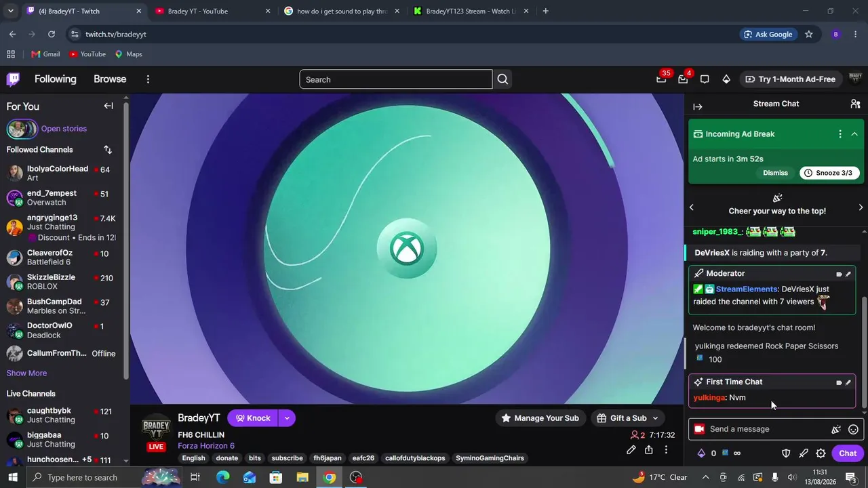Snooze the ad break
Viewport: 868px width, 488px height.
pyautogui.click(x=828, y=173)
